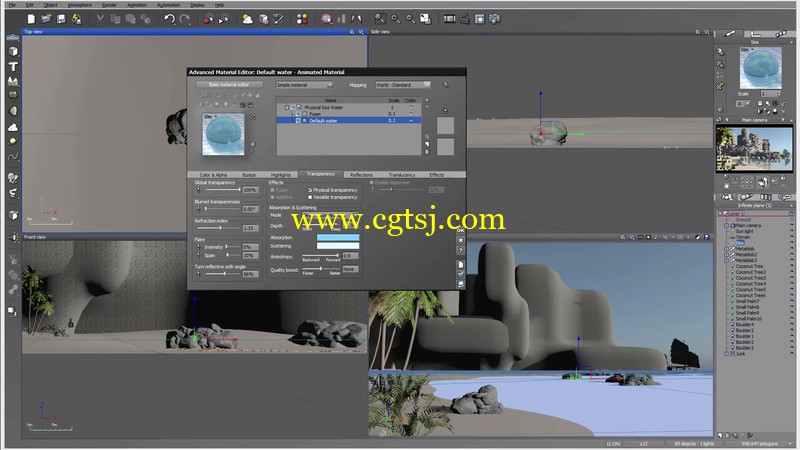The height and width of the screenshot is (450, 800).
Task: Add a cloud object from left toolbar
Action: coord(13,126)
